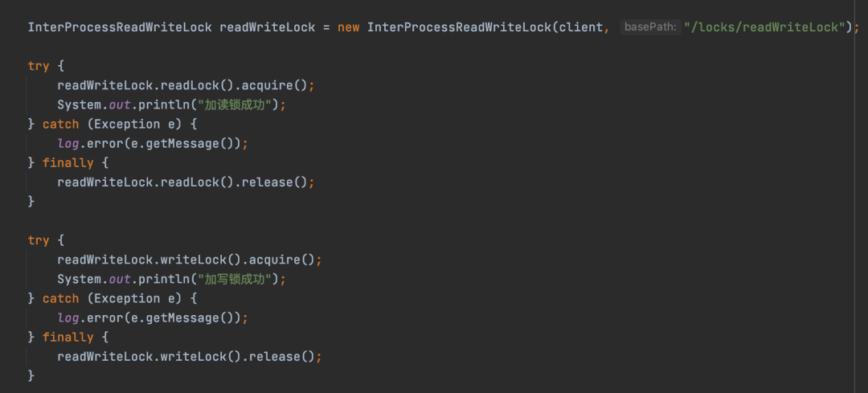Viewport: 868px width, 393px height.
Task: Click the first try keyword
Action: [x=39, y=66]
